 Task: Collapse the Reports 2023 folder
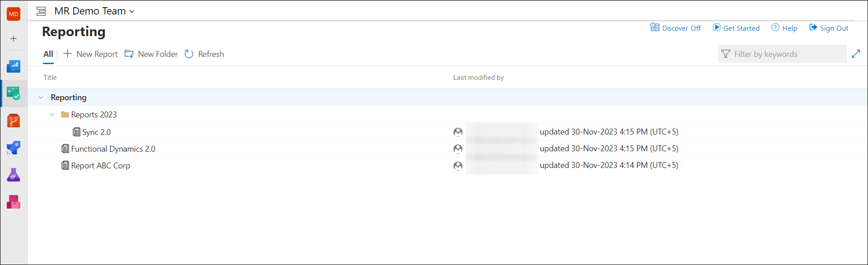[52, 115]
